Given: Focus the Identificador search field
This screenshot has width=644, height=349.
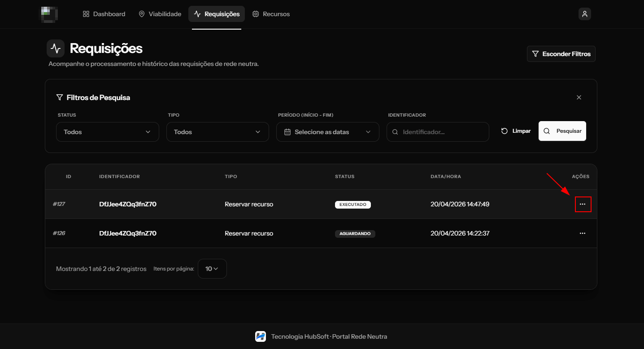Looking at the screenshot, I should [x=438, y=132].
